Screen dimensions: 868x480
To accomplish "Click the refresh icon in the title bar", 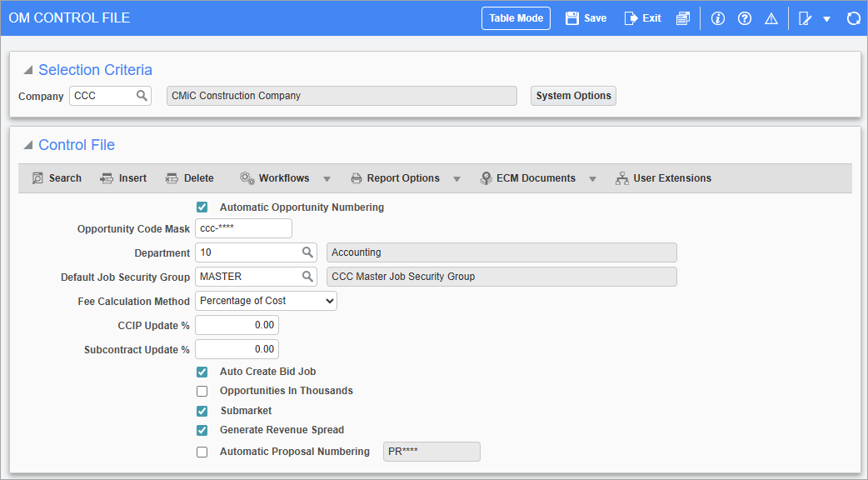I will point(853,17).
